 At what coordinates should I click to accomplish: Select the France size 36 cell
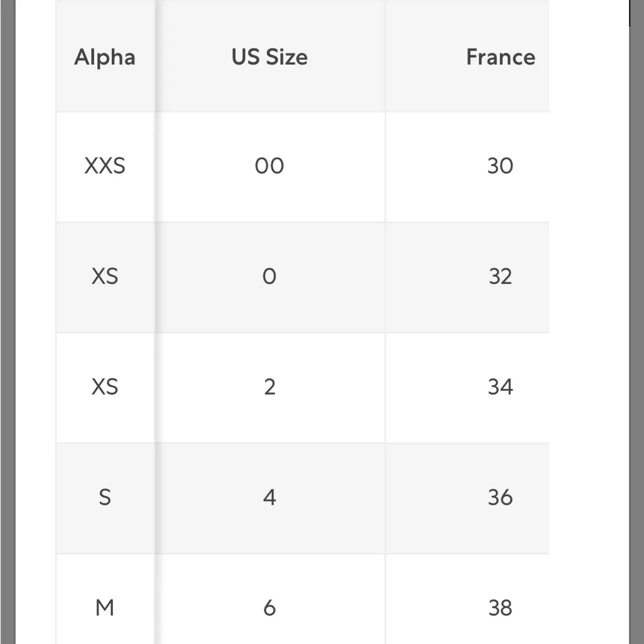500,498
